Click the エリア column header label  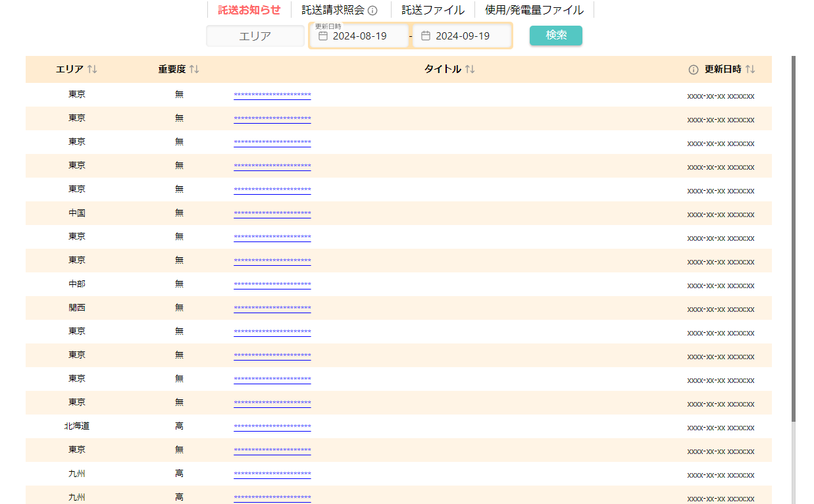coord(70,69)
